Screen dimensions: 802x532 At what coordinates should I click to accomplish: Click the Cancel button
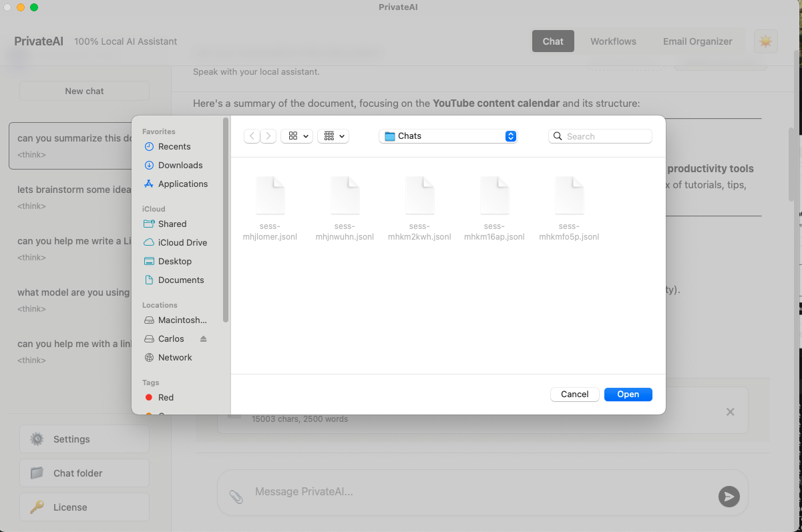tap(574, 394)
